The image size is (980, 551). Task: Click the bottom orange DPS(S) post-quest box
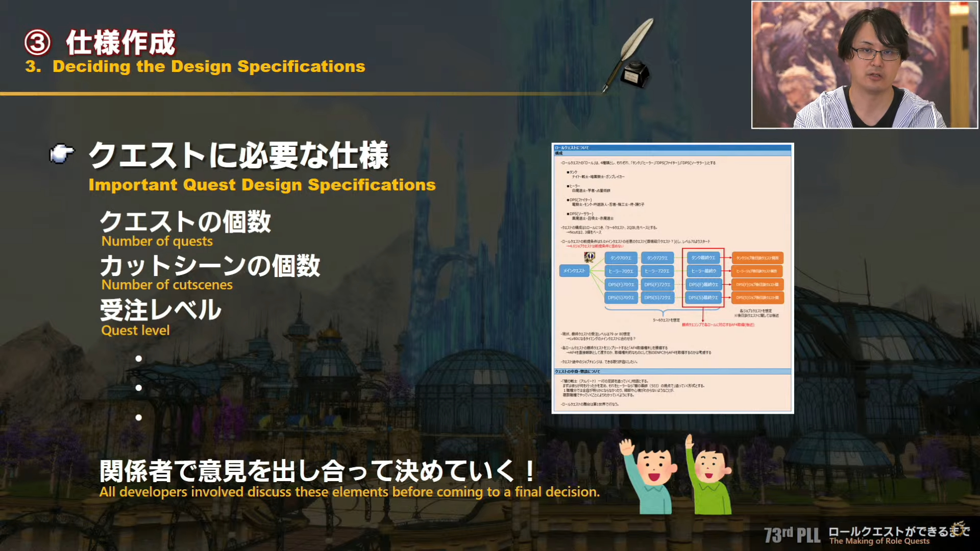(x=757, y=297)
